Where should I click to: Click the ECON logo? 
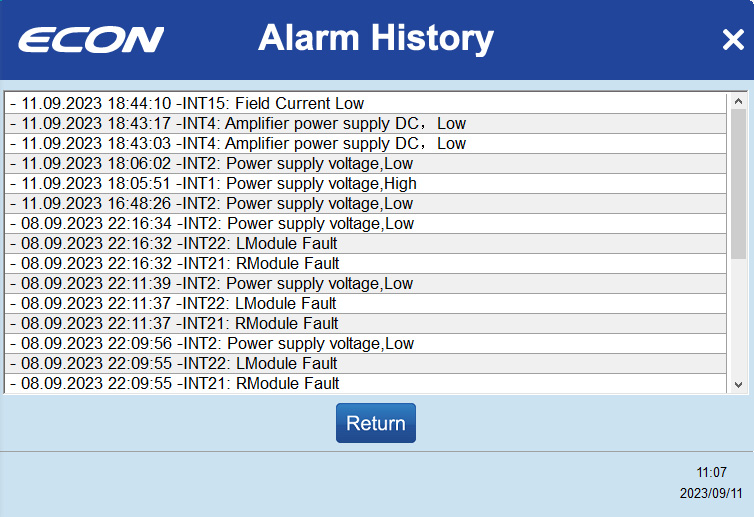(x=91, y=40)
